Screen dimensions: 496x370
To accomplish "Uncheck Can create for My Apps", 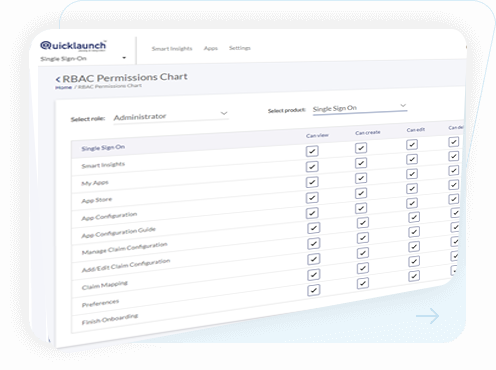I will (x=361, y=163).
